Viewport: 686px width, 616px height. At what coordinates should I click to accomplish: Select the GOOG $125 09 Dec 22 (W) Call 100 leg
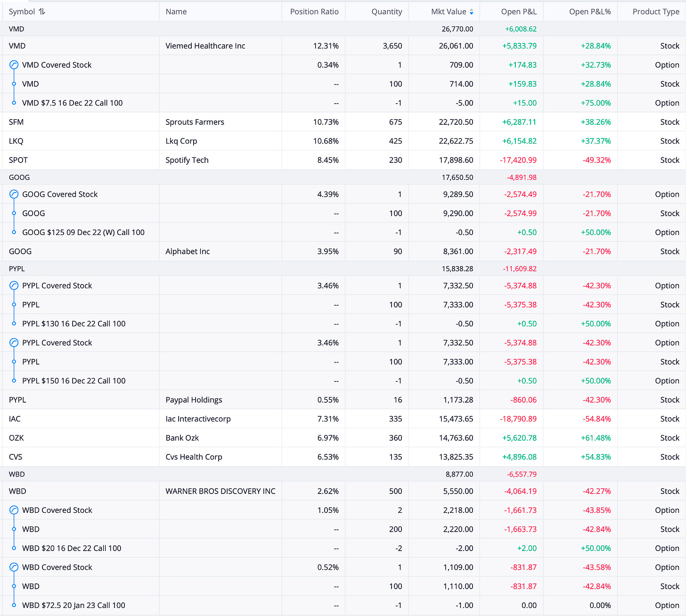83,232
